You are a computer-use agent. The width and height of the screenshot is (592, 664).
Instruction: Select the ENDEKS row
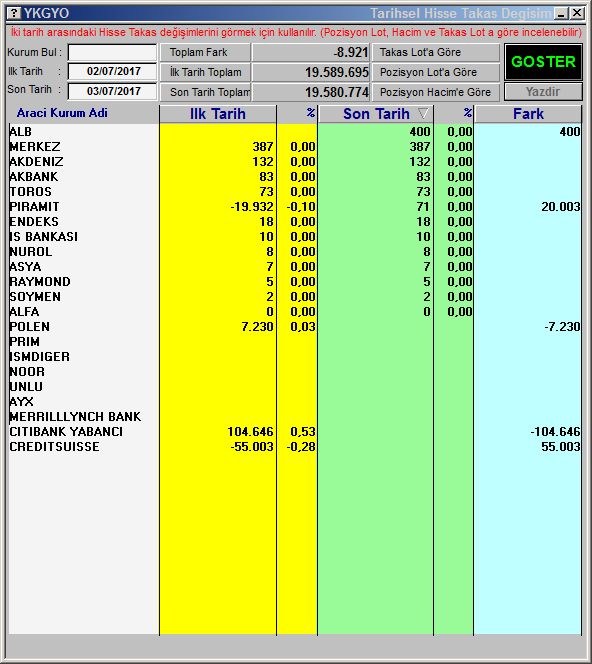tap(295, 222)
